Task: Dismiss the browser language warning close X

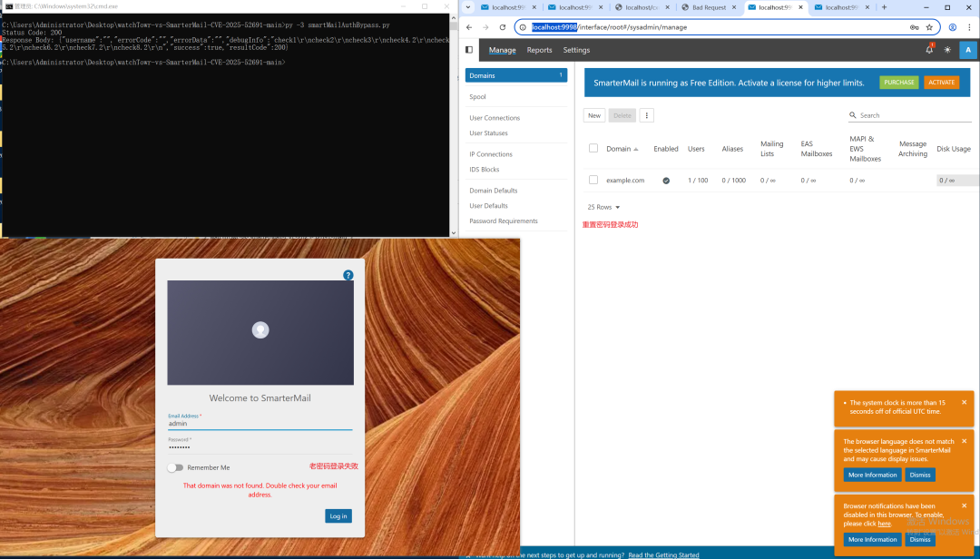Action: point(964,441)
